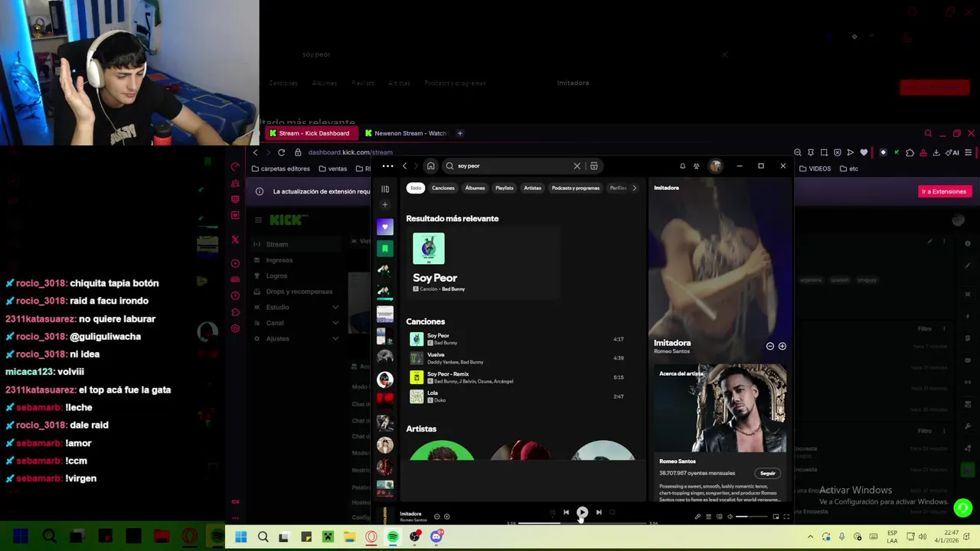This screenshot has height=551, width=980.
Task: Hide Imitadora with minus icon in side panel
Action: 770,346
